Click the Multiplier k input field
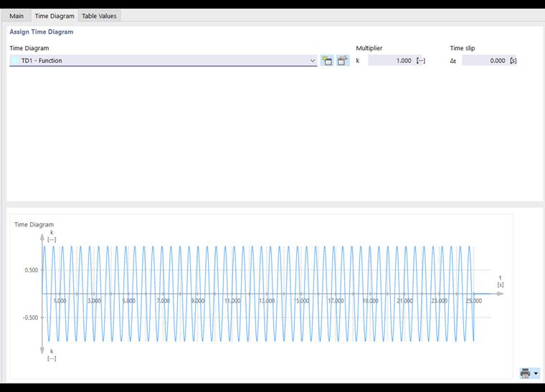This screenshot has width=545, height=392. pos(391,60)
